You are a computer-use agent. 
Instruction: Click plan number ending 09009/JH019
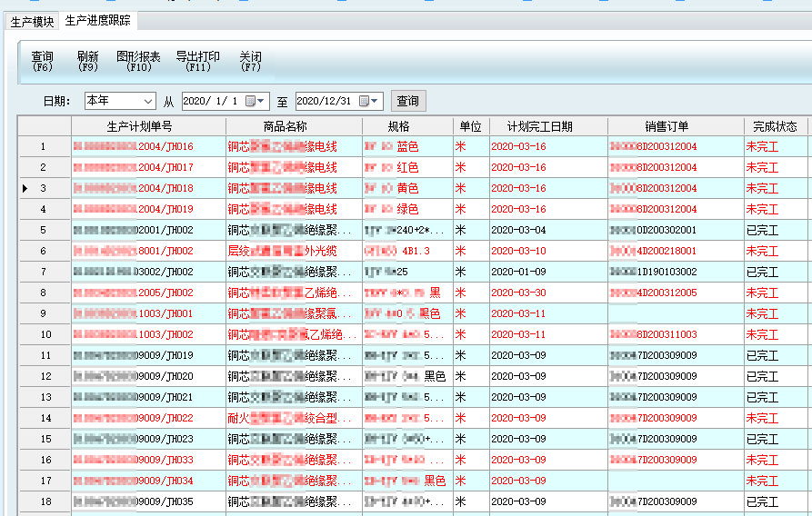(148, 355)
